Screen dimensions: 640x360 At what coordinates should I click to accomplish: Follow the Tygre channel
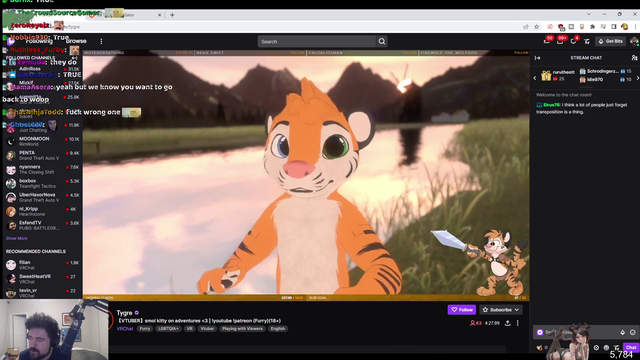click(x=462, y=310)
